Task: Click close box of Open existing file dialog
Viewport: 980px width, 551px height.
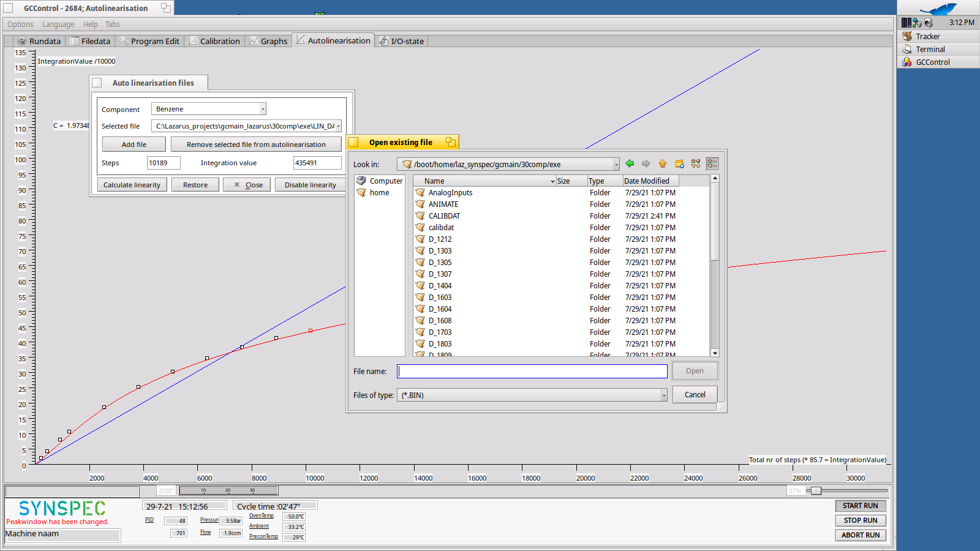Action: click(x=353, y=142)
